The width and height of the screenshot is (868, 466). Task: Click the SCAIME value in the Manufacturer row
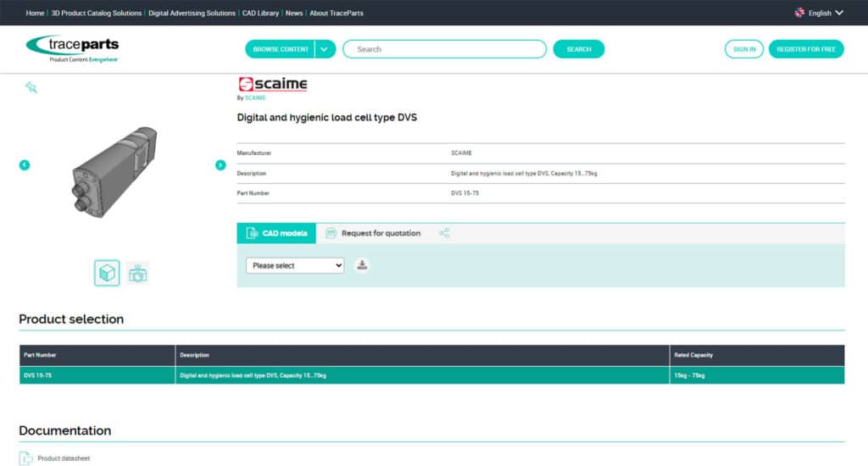(x=461, y=153)
